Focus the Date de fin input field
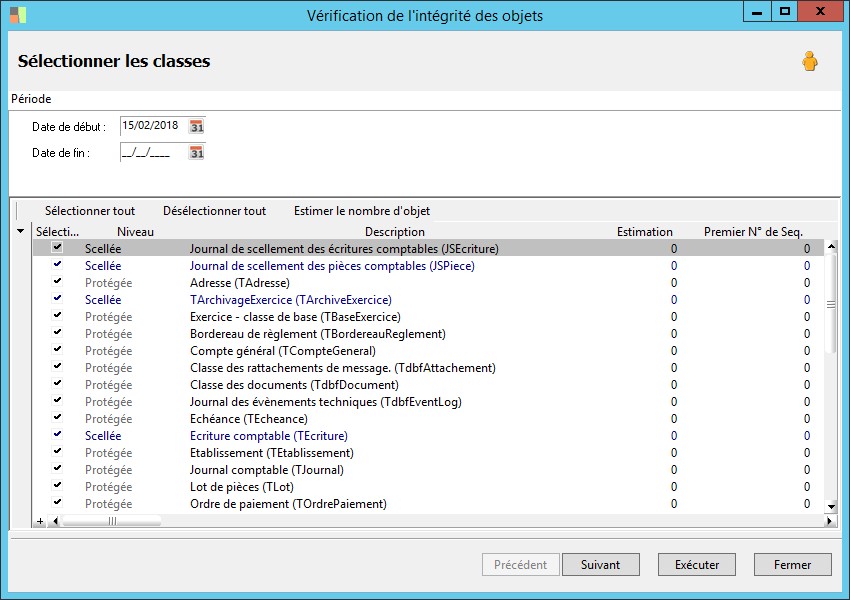 [x=150, y=153]
